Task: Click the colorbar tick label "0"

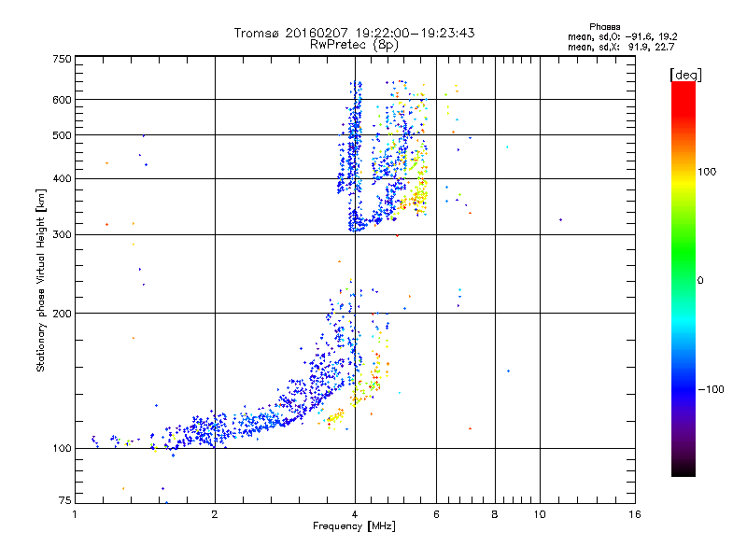Action: point(700,281)
